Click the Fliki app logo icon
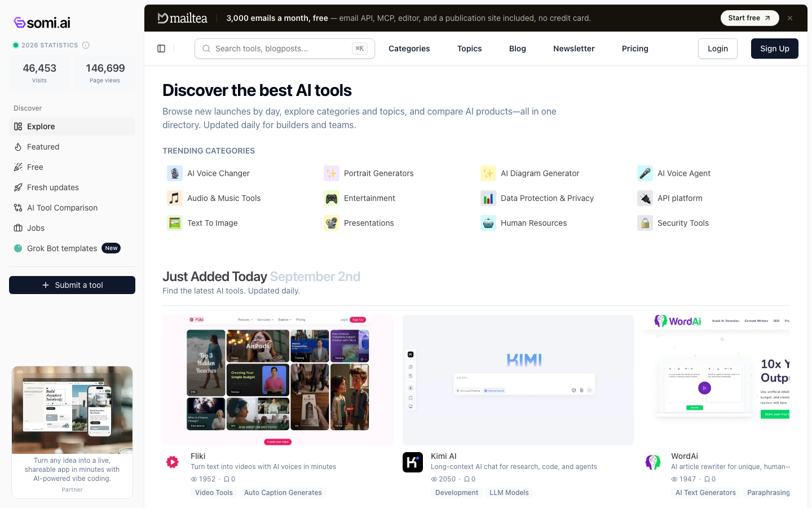The image size is (812, 508). [173, 462]
